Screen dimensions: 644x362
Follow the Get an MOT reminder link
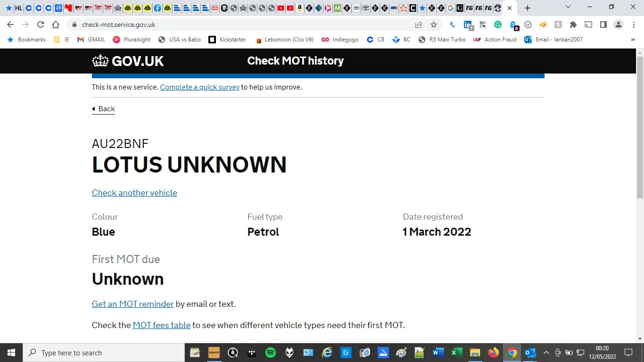pos(132,304)
